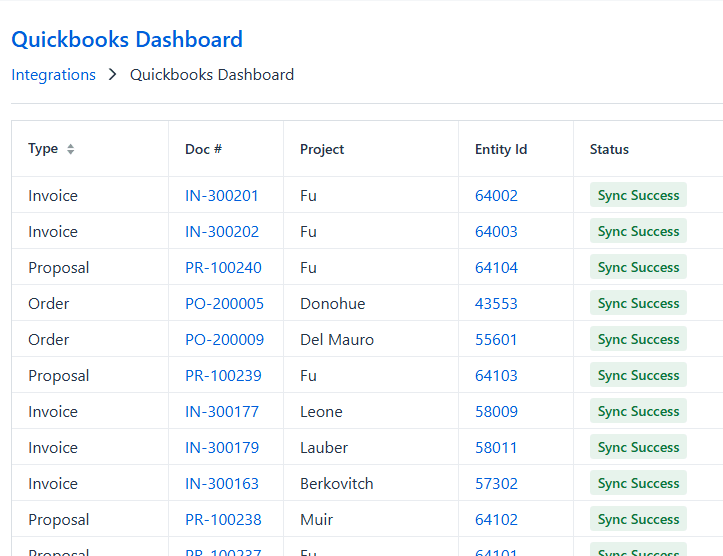Open document IN-300201
This screenshot has height=556, width=723.
tap(221, 195)
